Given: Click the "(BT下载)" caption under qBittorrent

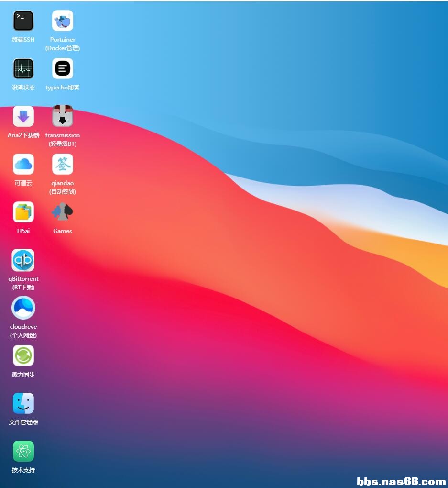Looking at the screenshot, I should pos(23,288).
